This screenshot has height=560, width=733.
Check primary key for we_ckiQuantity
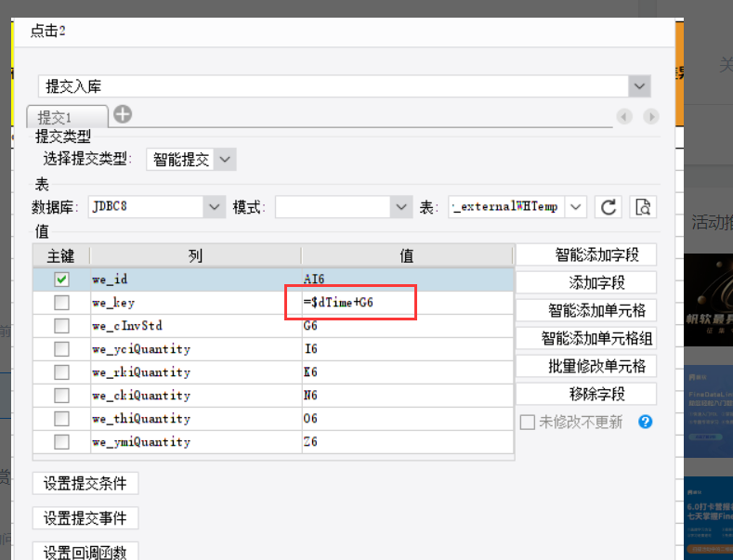tap(61, 396)
